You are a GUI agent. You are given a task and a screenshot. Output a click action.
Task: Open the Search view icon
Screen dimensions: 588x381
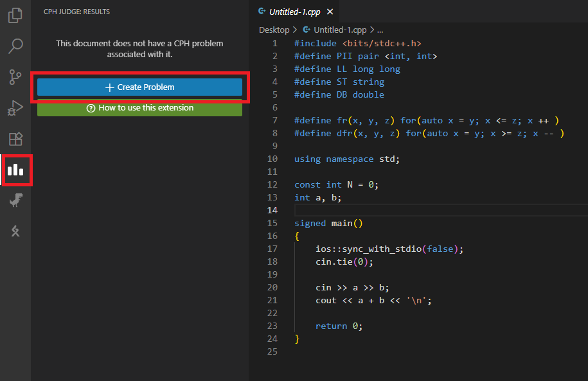[15, 46]
